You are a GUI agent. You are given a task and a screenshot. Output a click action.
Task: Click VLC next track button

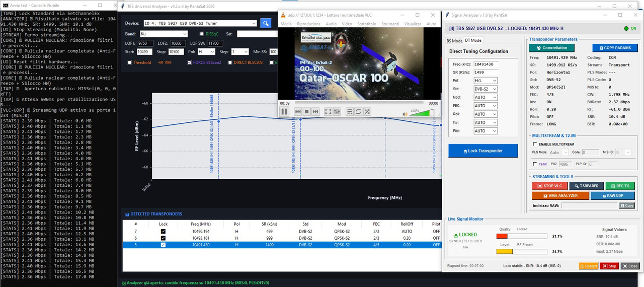[x=315, y=111]
